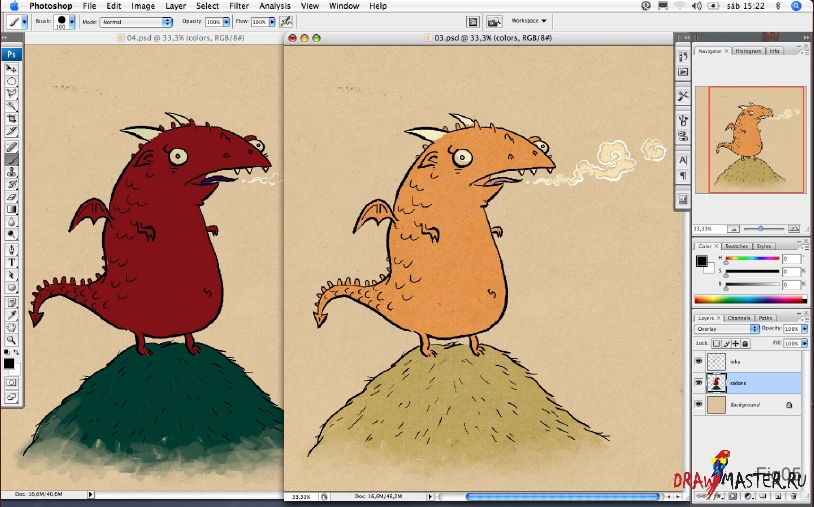Open the Opacity slider arrow in options bar
The image size is (814, 507).
[x=226, y=22]
